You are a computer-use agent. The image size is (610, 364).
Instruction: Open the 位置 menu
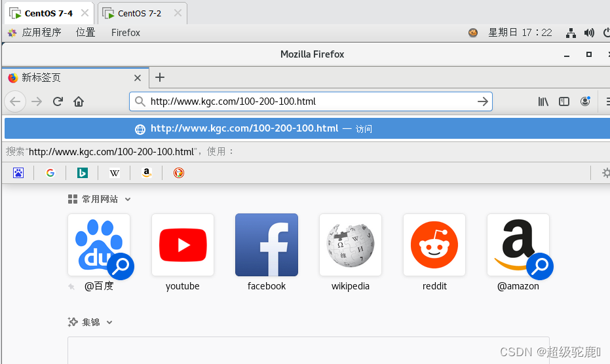pyautogui.click(x=86, y=33)
